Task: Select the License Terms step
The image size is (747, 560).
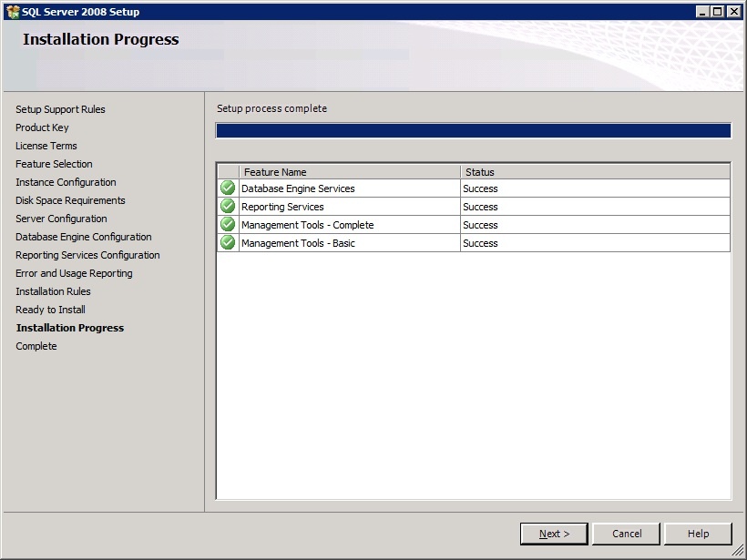Action: [46, 146]
